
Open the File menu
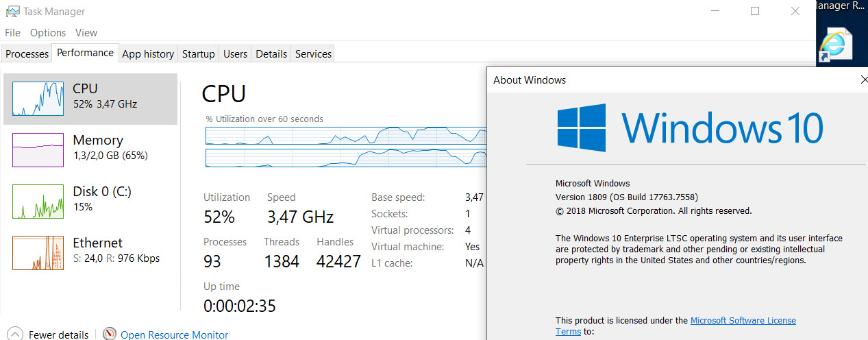(x=12, y=32)
